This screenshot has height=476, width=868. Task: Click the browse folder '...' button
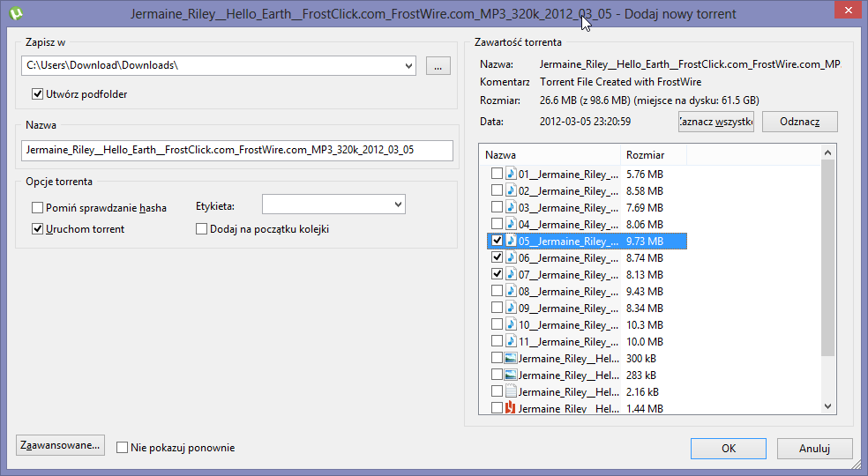click(438, 66)
